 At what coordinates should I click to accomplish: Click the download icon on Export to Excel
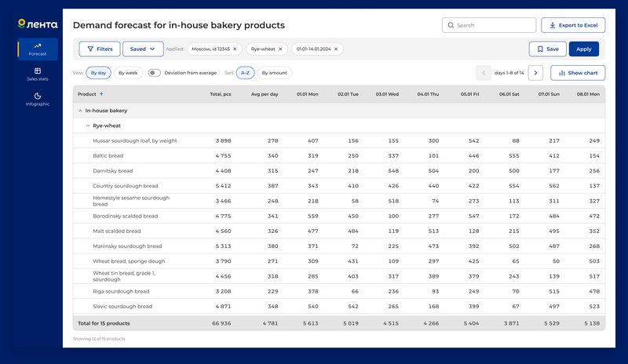pos(553,25)
